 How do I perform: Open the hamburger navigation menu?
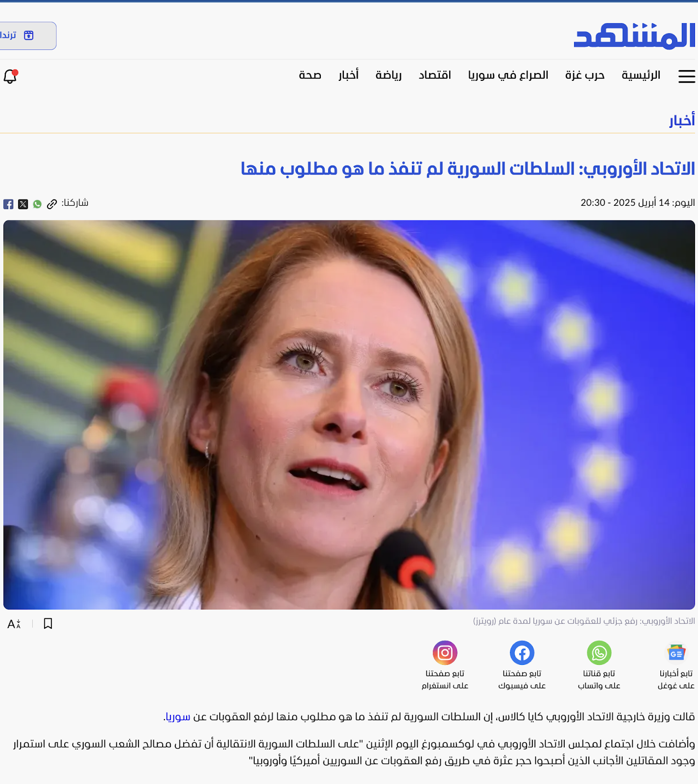point(687,76)
